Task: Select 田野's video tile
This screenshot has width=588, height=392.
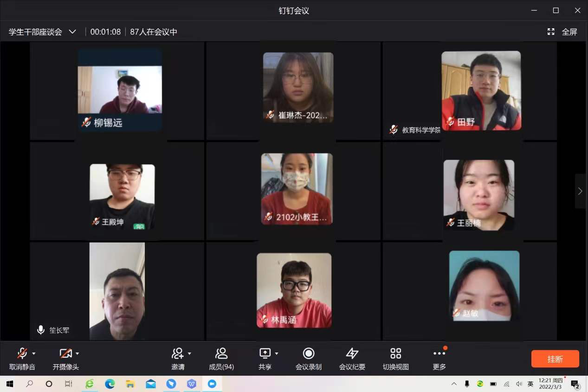Action: (481, 90)
